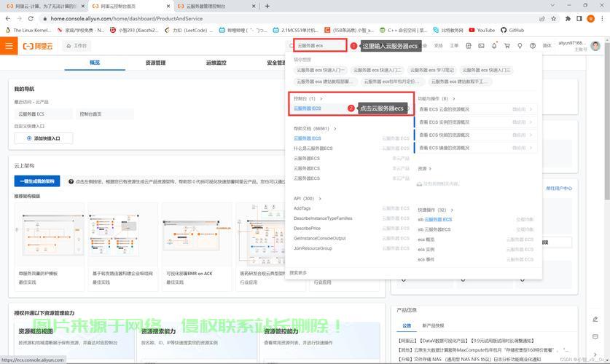This screenshot has height=364, width=610.
Task: Select 查看 ECS 镜像的资源概况 action
Action: (475, 148)
